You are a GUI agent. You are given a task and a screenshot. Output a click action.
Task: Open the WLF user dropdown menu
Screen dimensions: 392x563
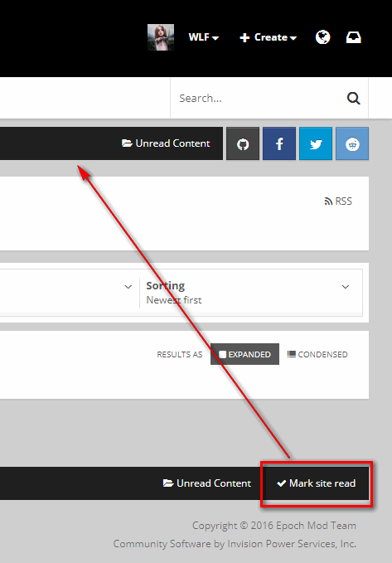pyautogui.click(x=204, y=37)
